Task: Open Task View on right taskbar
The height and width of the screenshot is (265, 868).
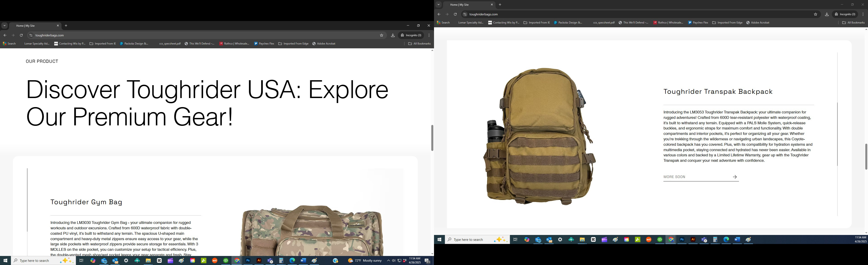Action: (515, 240)
